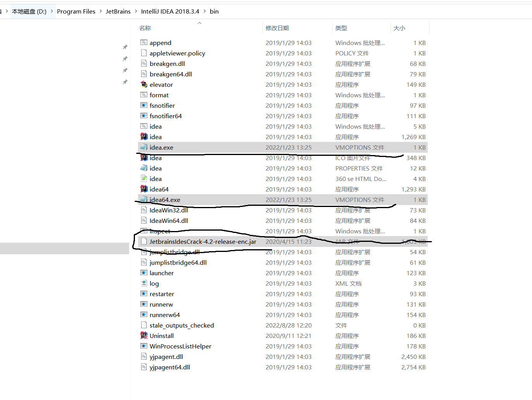Expand the chevron after 本地磁盘 (D:)
Viewport: 532px width, 400px height.
(52, 11)
